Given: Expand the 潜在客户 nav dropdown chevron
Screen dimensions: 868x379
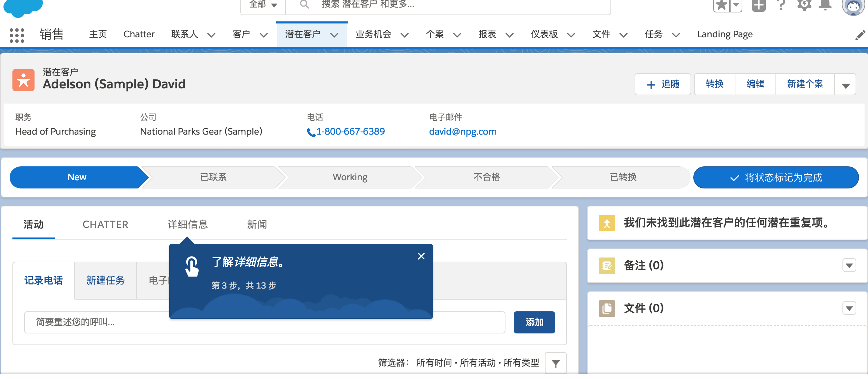Looking at the screenshot, I should (x=334, y=35).
